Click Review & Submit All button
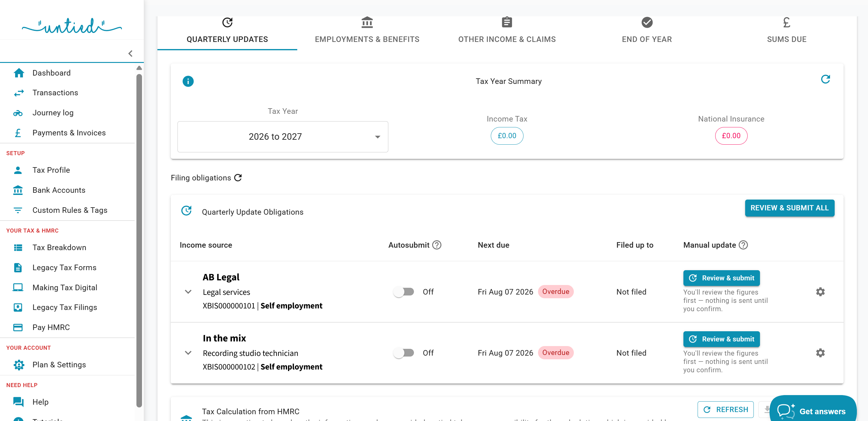This screenshot has width=868, height=421. pyautogui.click(x=790, y=208)
